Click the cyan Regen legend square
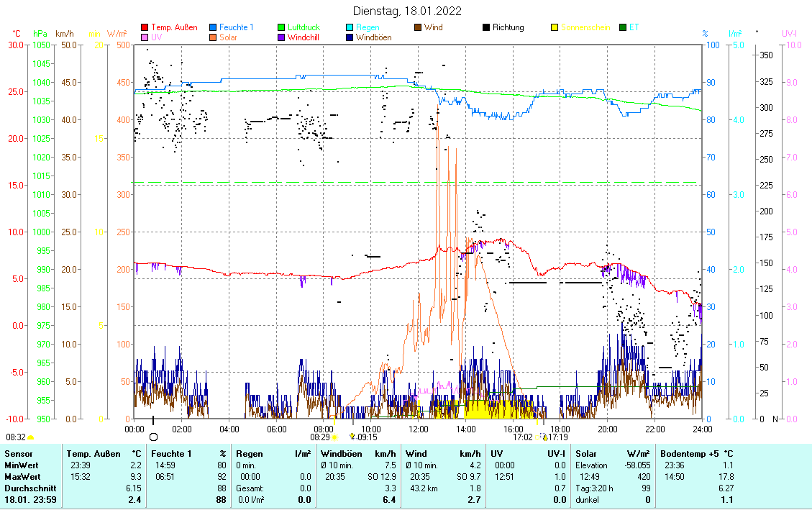Image resolution: width=812 pixels, height=510 pixels. pos(350,28)
